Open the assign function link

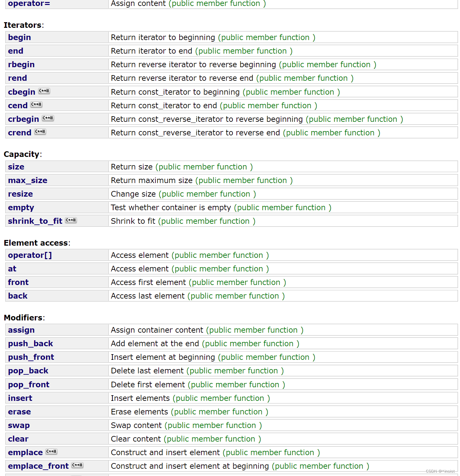[x=21, y=330]
